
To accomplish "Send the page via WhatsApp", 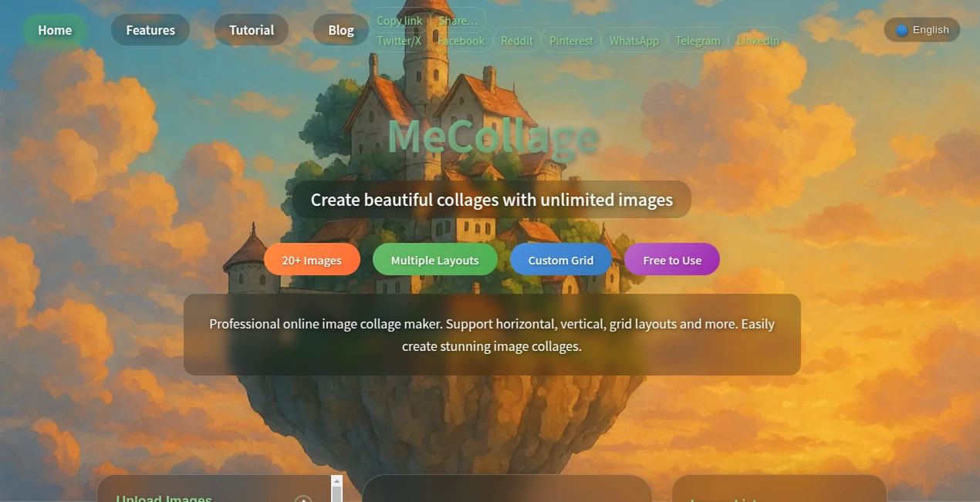I will 634,40.
